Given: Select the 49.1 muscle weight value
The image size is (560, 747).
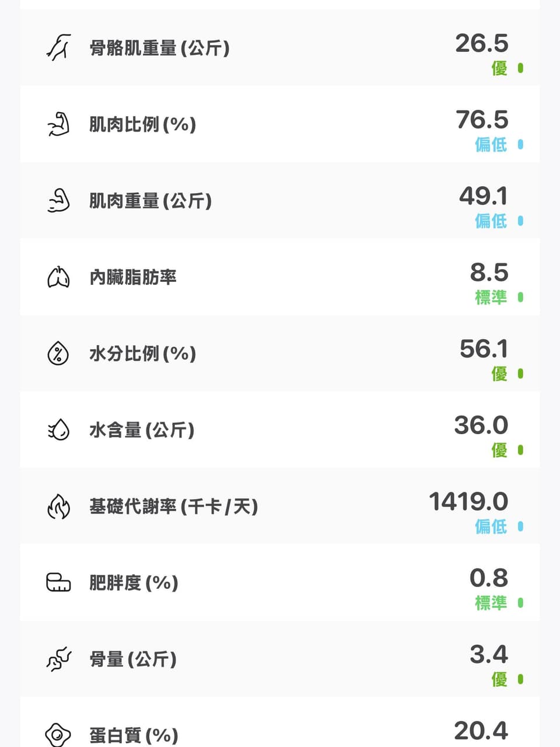Looking at the screenshot, I should coord(483,196).
